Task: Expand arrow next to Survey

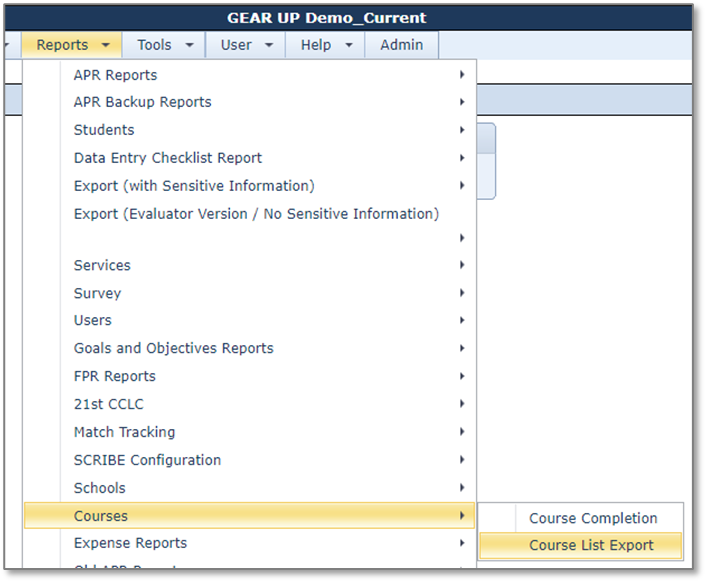Action: (x=462, y=293)
